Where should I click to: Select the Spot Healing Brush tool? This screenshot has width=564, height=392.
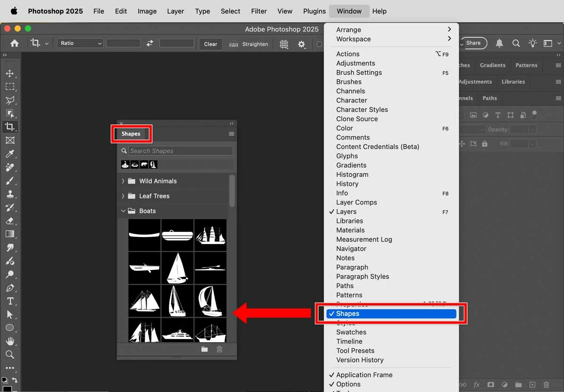point(10,167)
